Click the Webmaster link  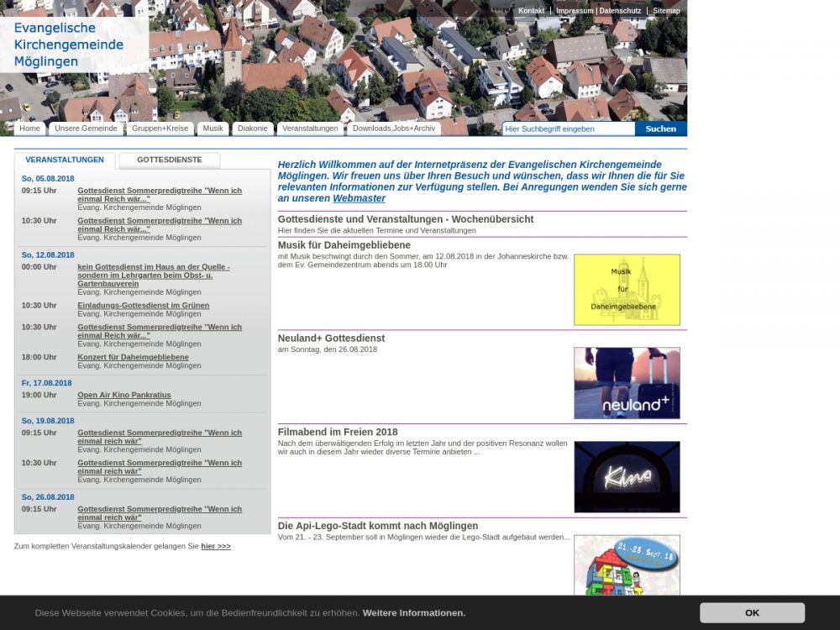coord(359,198)
